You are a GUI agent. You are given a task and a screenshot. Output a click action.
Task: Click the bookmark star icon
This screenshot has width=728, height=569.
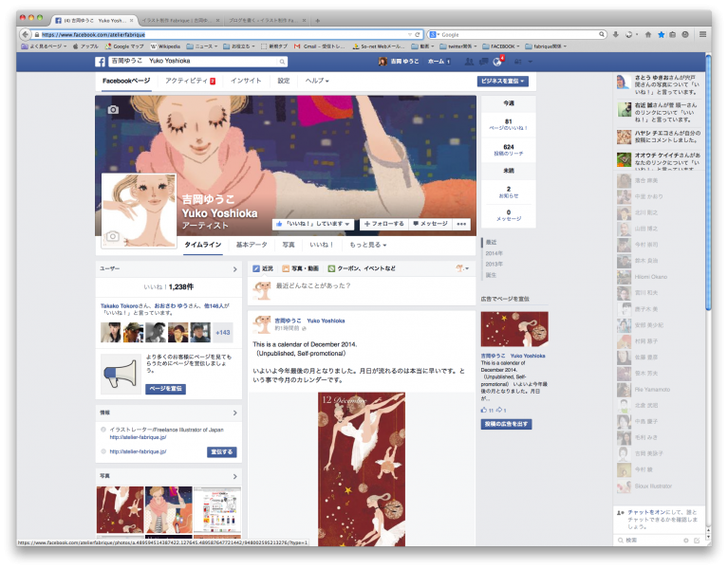[x=662, y=34]
